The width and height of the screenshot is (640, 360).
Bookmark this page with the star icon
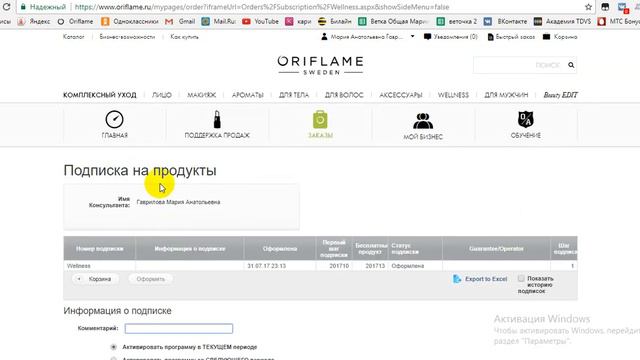pyautogui.click(x=588, y=7)
